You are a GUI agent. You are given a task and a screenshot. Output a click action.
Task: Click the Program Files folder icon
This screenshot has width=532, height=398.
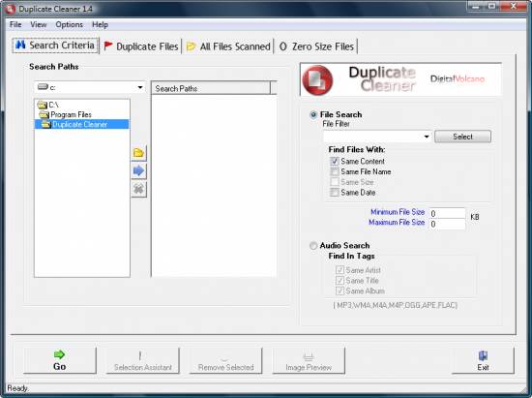pos(44,114)
